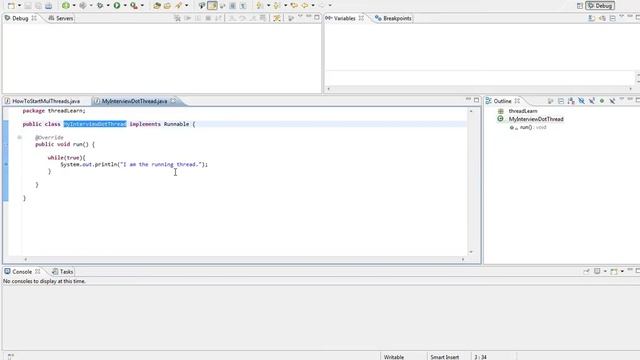Click the Print toolbar icon
Viewport: 640px width, 360px height.
click(48, 6)
